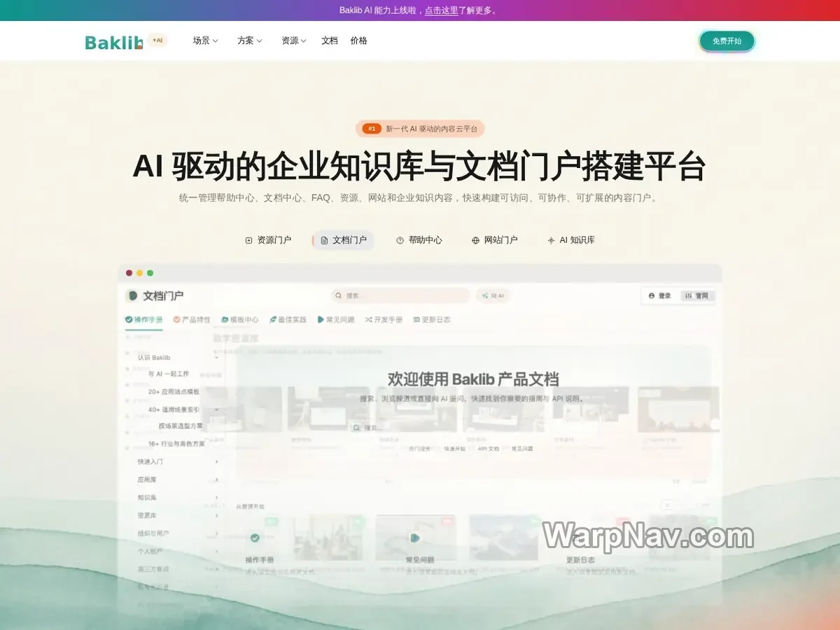Viewport: 840px width, 630px height.
Task: Select the 最佳实践 leaf tab icon
Action: [x=273, y=320]
